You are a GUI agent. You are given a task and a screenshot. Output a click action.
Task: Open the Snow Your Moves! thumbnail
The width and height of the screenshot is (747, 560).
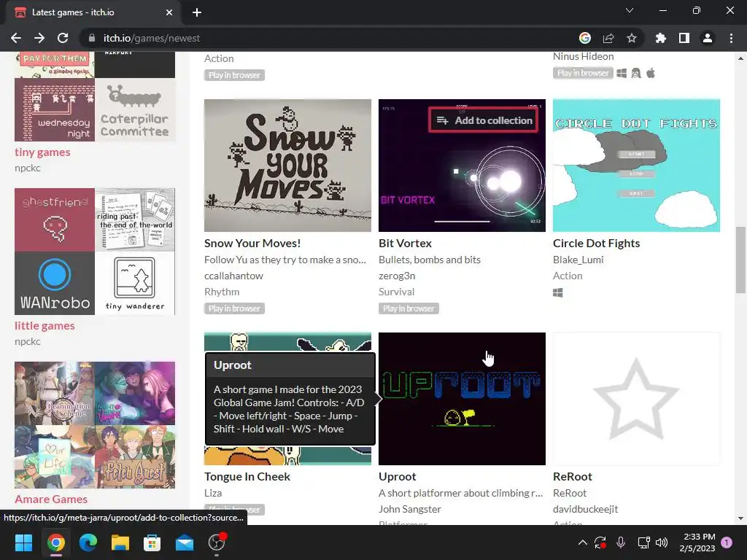287,166
